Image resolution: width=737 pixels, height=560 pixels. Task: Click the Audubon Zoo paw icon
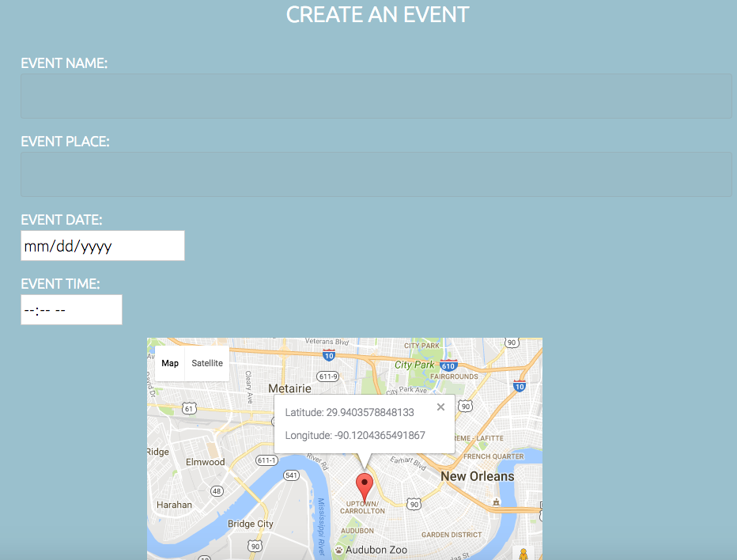pyautogui.click(x=338, y=550)
